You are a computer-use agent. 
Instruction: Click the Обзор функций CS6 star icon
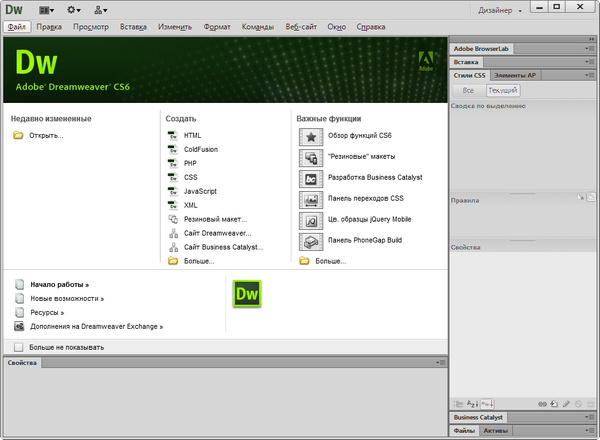pos(310,135)
